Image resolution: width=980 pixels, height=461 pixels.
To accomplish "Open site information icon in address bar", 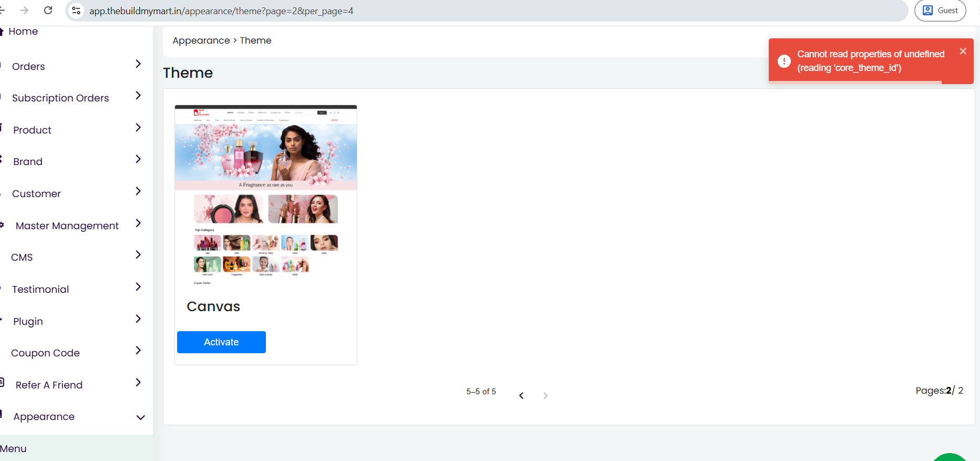I will (76, 11).
